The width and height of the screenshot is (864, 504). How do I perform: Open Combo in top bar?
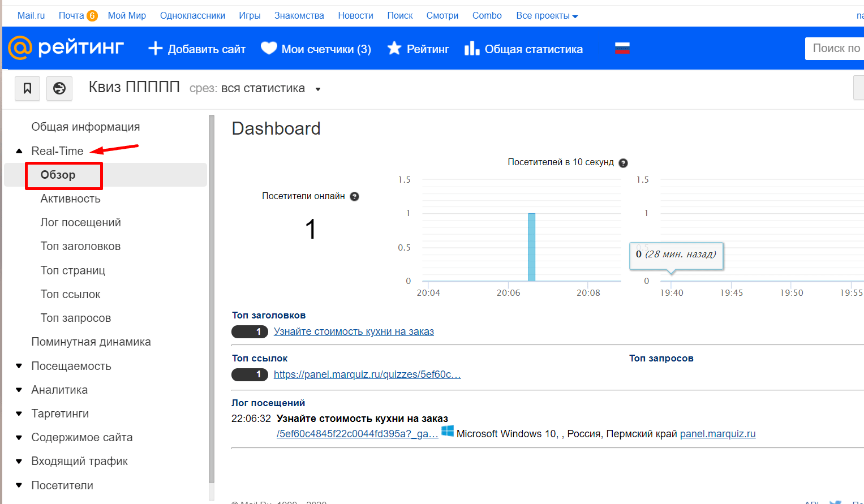pos(487,16)
